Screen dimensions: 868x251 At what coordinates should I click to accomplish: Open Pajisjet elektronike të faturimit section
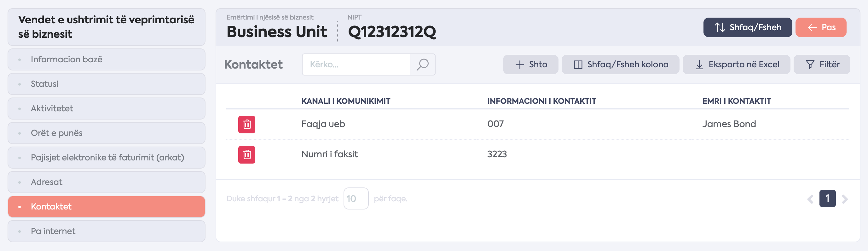(107, 158)
